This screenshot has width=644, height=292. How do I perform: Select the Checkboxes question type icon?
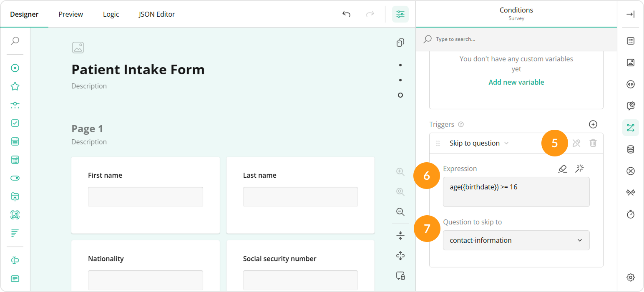click(15, 123)
